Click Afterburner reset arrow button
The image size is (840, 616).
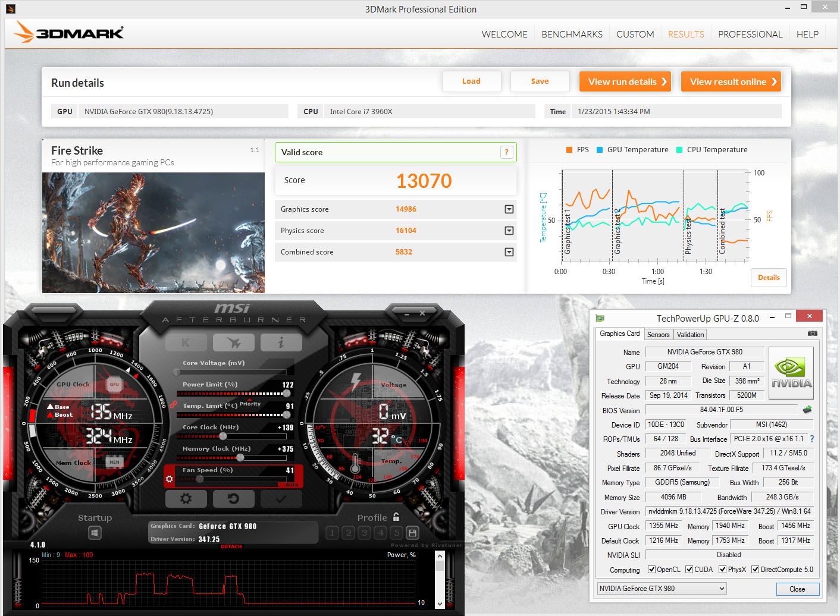[233, 498]
